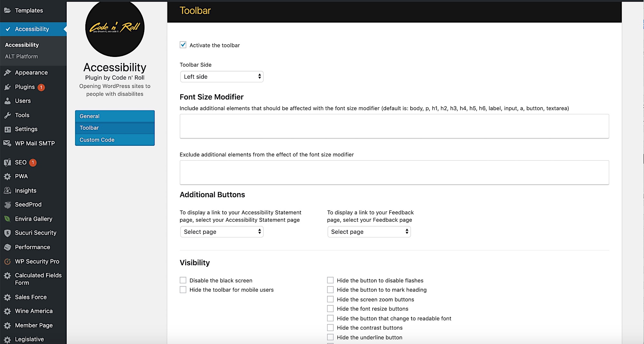
Task: Check Hide the button to mark heading
Action: click(x=330, y=290)
